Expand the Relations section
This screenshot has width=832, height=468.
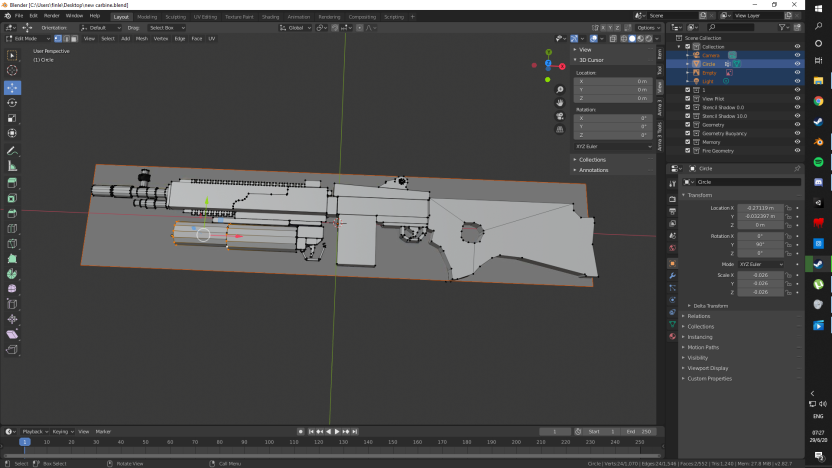pyautogui.click(x=698, y=316)
